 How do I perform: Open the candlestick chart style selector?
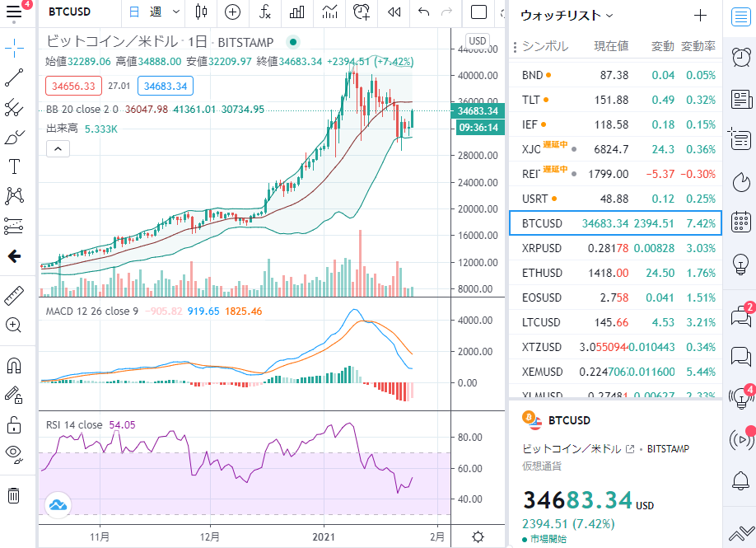202,12
